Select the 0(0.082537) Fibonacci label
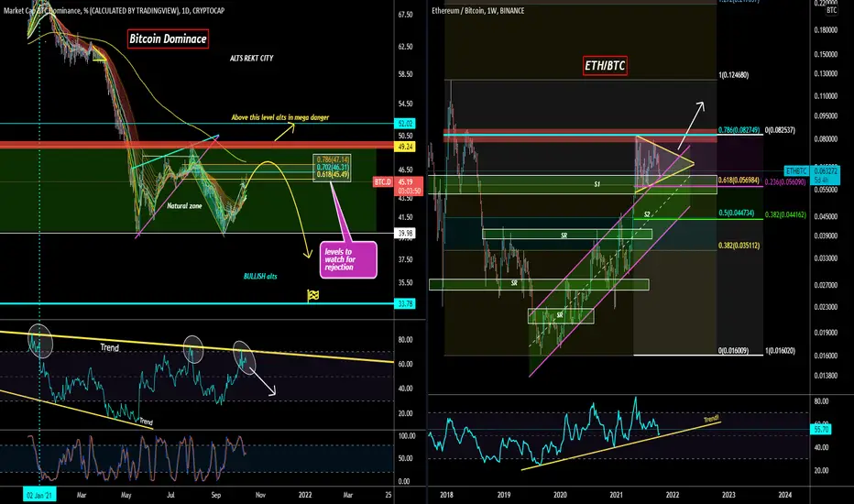854x504 pixels. point(780,130)
